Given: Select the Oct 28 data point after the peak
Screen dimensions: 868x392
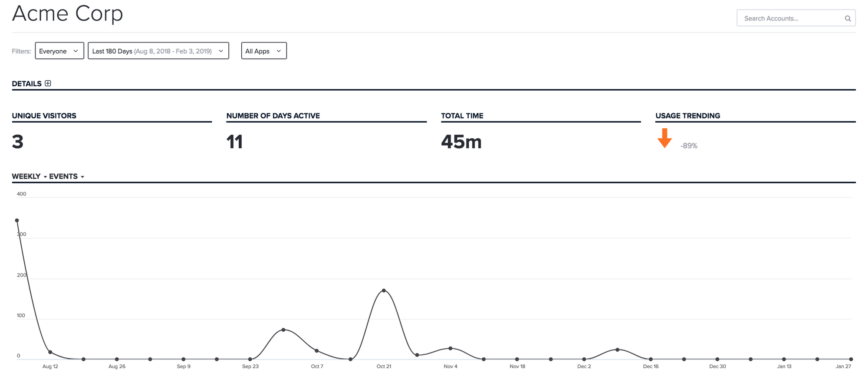Looking at the screenshot, I should [417, 355].
